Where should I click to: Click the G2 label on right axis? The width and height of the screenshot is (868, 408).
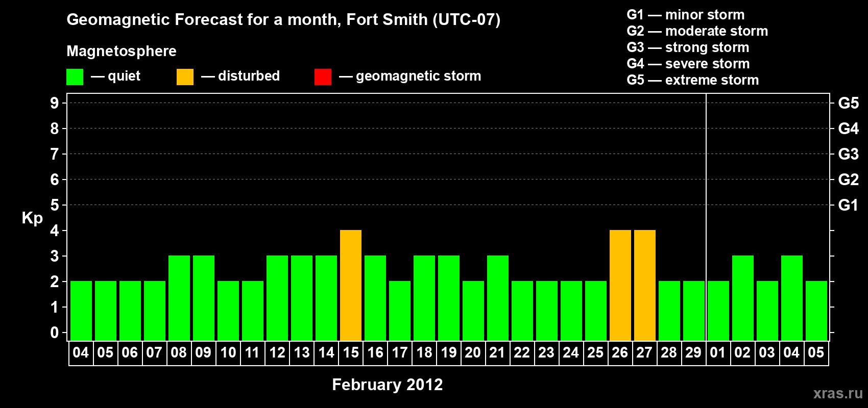(x=849, y=180)
